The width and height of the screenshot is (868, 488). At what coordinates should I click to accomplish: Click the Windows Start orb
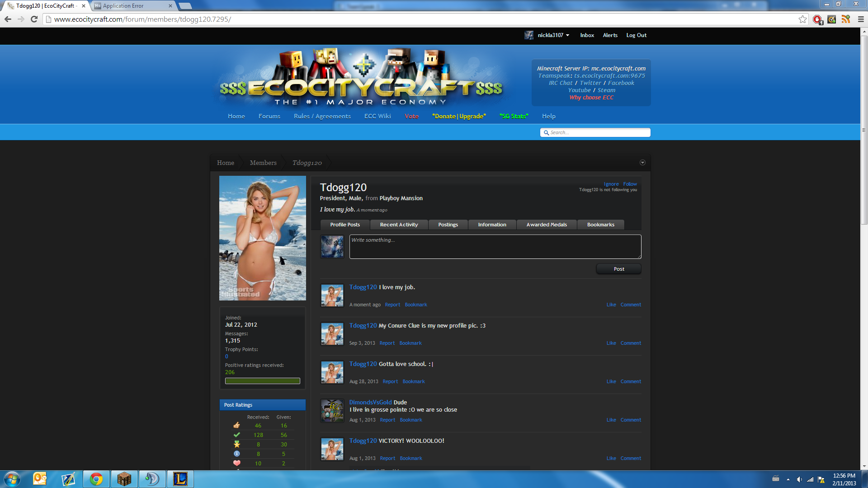pyautogui.click(x=12, y=479)
